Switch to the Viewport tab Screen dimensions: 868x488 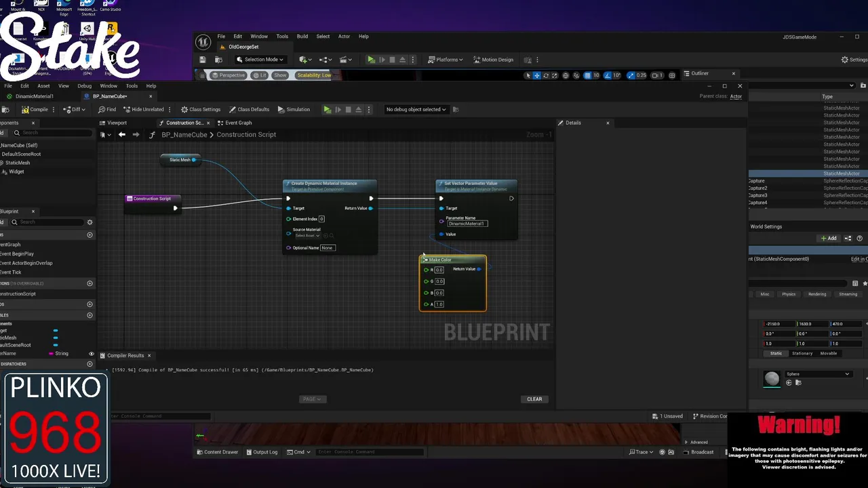coord(113,123)
